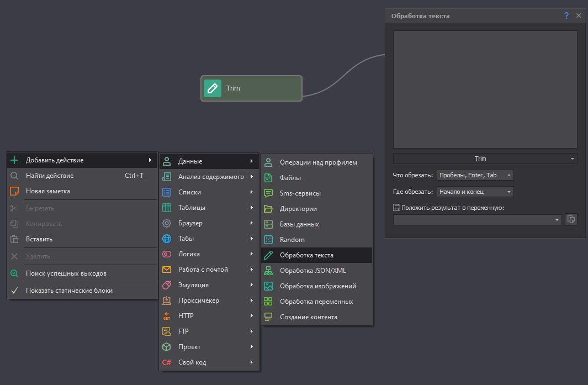Click the pencil icon on the Trim block
Image resolution: width=588 pixels, height=385 pixels.
click(x=213, y=88)
